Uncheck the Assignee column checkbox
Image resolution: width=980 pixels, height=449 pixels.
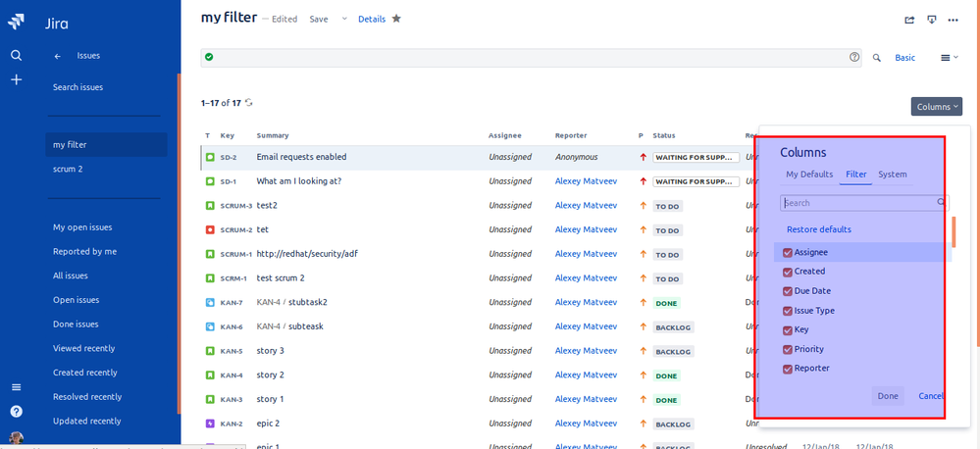(788, 253)
